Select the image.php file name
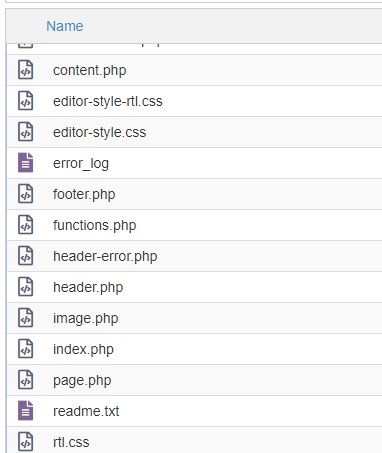This screenshot has width=382, height=453. click(x=86, y=318)
